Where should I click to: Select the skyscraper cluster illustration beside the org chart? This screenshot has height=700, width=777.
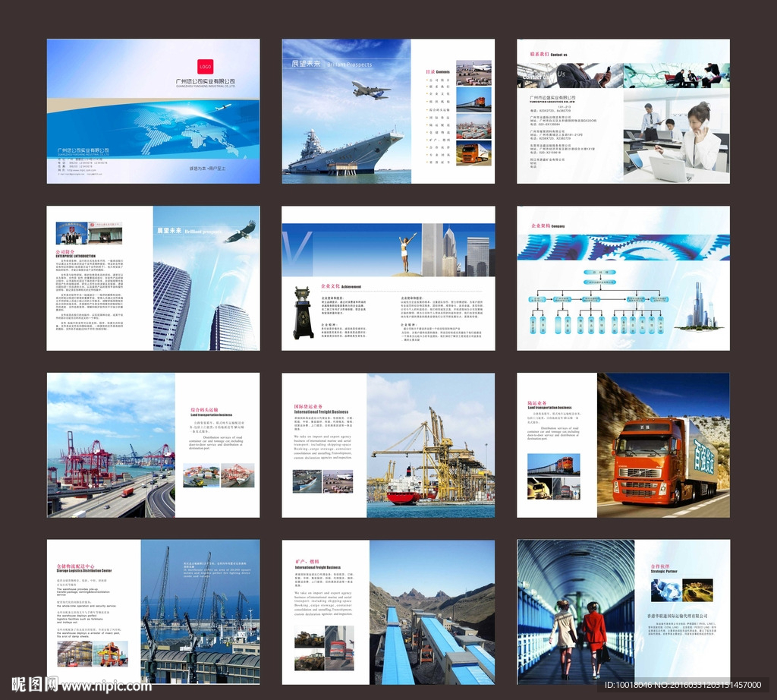click(x=700, y=307)
